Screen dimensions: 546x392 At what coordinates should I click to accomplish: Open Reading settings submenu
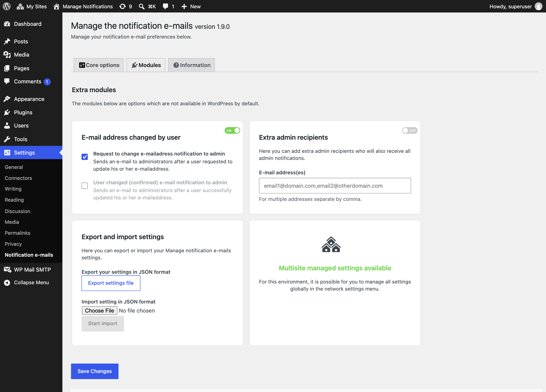click(14, 200)
